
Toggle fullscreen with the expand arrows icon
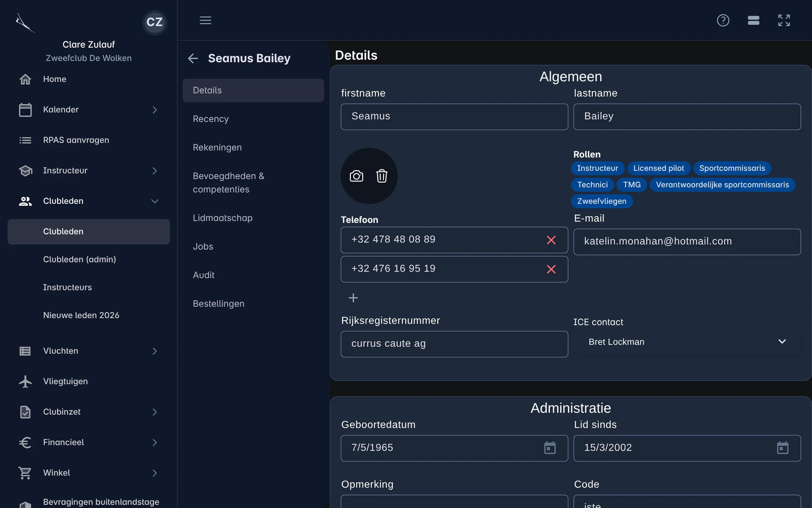(784, 20)
